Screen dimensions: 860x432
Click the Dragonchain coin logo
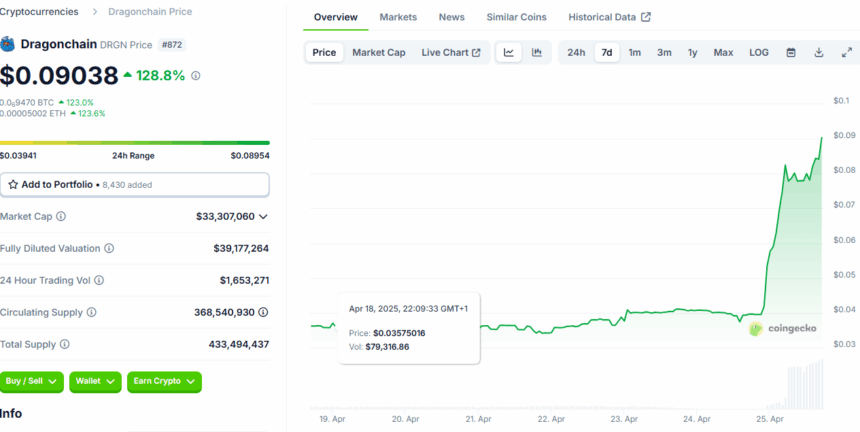pos(8,44)
